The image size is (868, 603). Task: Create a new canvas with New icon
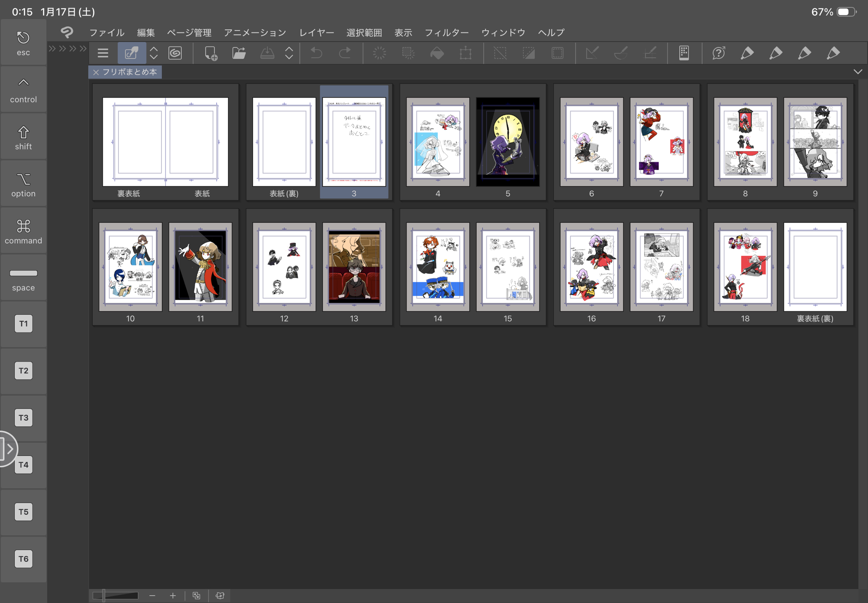(x=210, y=53)
